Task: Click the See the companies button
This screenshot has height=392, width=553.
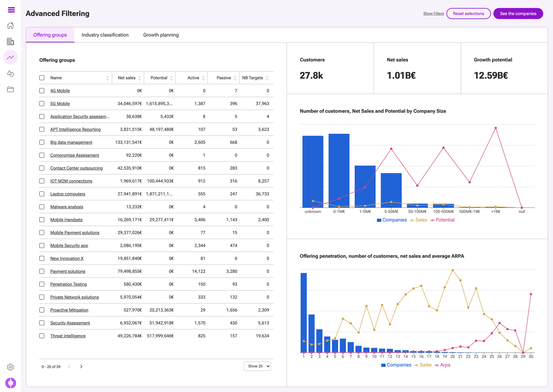Action: (x=518, y=14)
